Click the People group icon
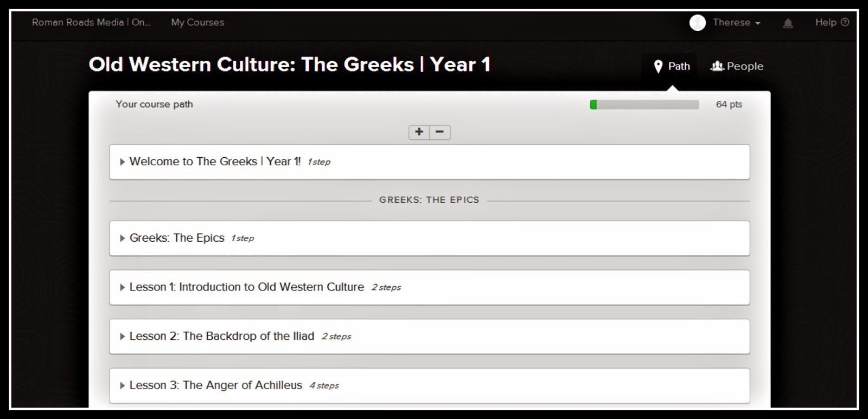 point(717,66)
